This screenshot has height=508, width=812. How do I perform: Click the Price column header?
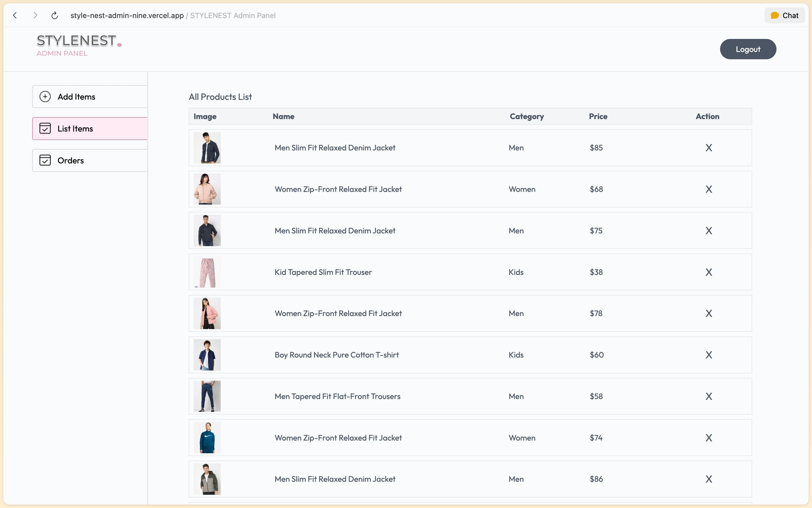[x=598, y=117]
